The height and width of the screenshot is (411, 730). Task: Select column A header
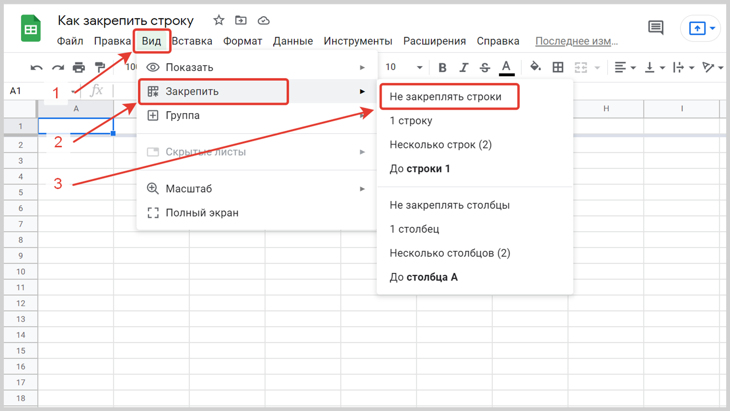(x=76, y=108)
